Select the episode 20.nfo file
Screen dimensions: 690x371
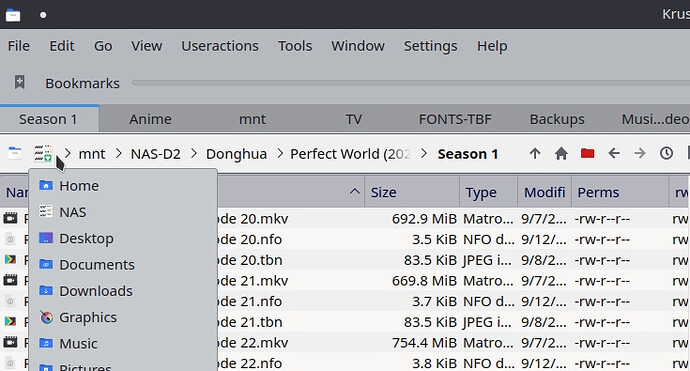250,239
